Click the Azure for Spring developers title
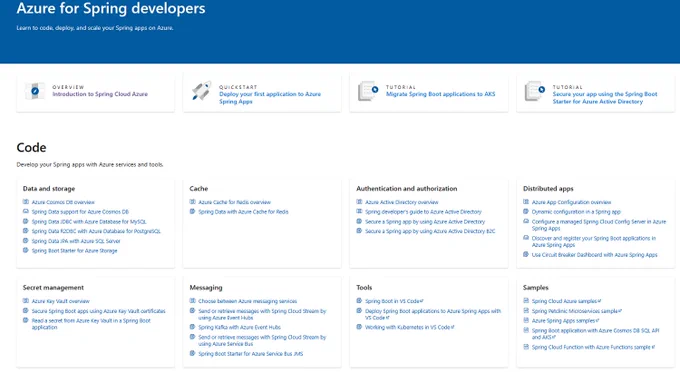Screen dimensions: 680x373 [x=111, y=8]
